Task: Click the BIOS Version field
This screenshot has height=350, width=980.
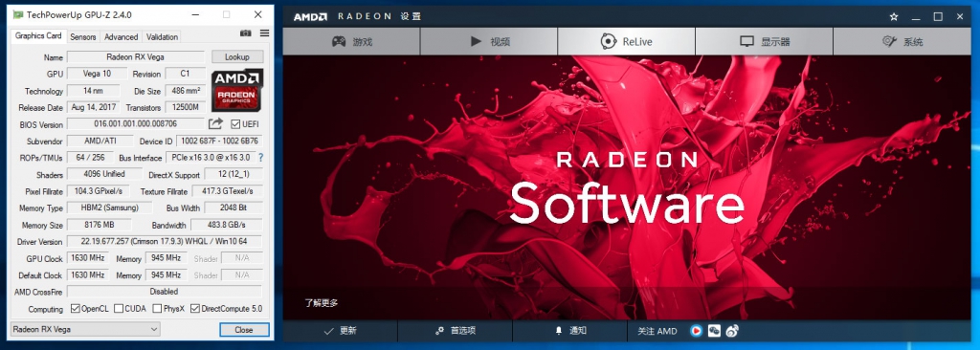Action: pyautogui.click(x=136, y=123)
